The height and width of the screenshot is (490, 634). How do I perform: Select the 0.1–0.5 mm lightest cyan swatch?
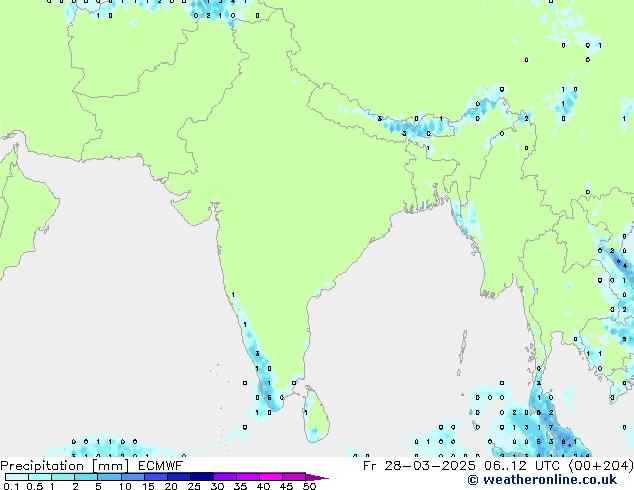17,477
